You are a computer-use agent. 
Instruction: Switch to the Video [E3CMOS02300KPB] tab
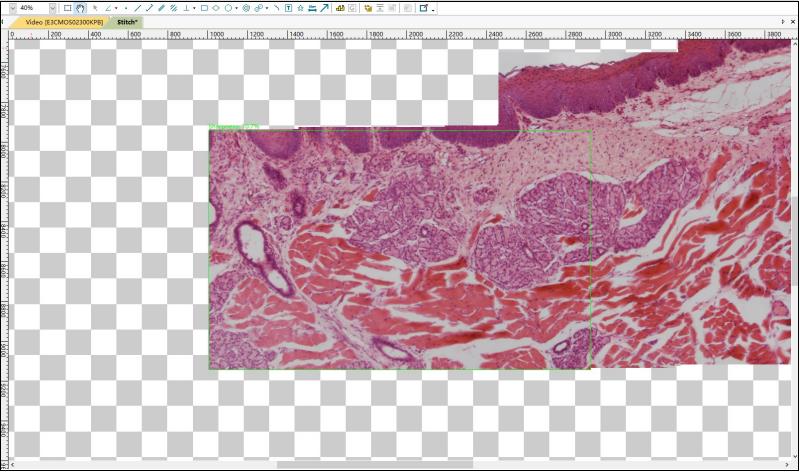click(62, 21)
